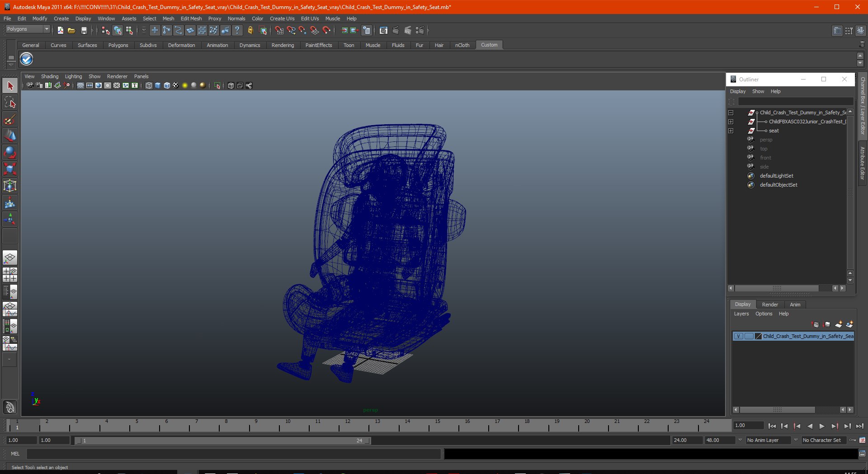Expand the seat node in Outliner
The width and height of the screenshot is (868, 474).
pyautogui.click(x=731, y=131)
